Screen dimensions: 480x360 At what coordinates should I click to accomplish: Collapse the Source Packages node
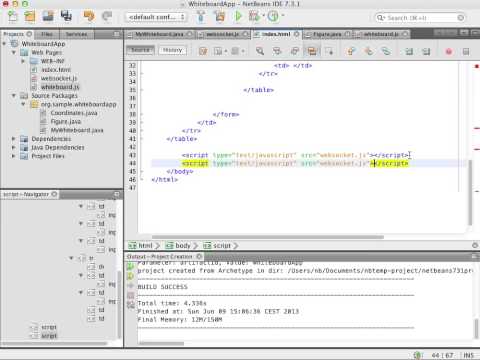(14, 96)
